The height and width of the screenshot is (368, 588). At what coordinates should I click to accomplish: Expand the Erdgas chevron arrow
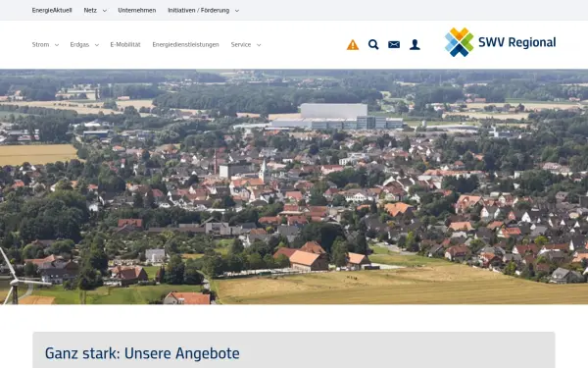point(97,45)
